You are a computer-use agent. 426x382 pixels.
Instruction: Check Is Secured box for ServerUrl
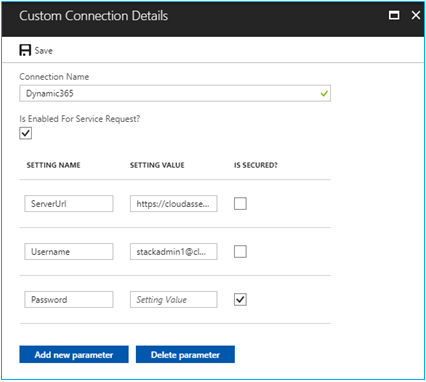point(240,203)
